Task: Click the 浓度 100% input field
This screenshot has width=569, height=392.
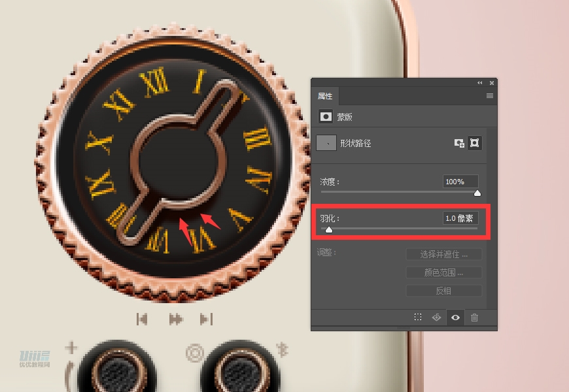Action: click(460, 182)
